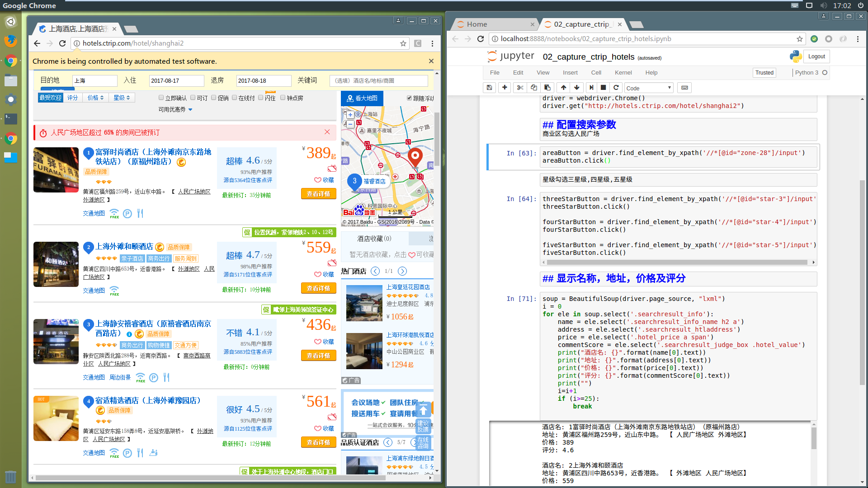Zoom in on the Baidu map
Viewport: 868px width, 488px height.
click(x=350, y=115)
